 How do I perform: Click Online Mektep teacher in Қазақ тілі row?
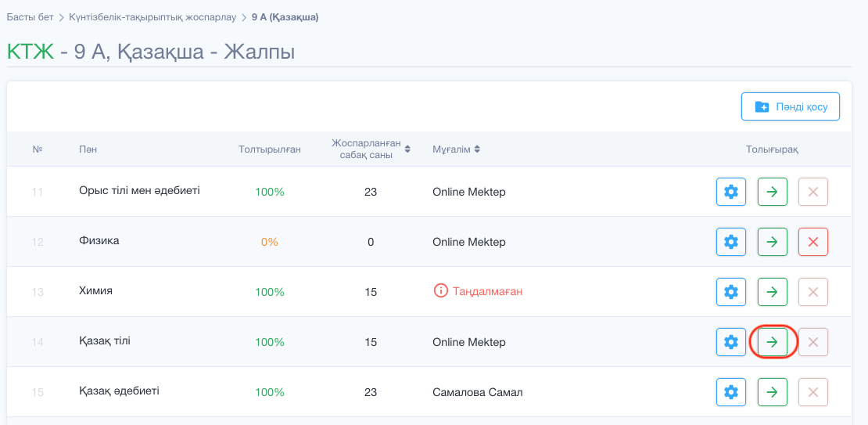[469, 343]
